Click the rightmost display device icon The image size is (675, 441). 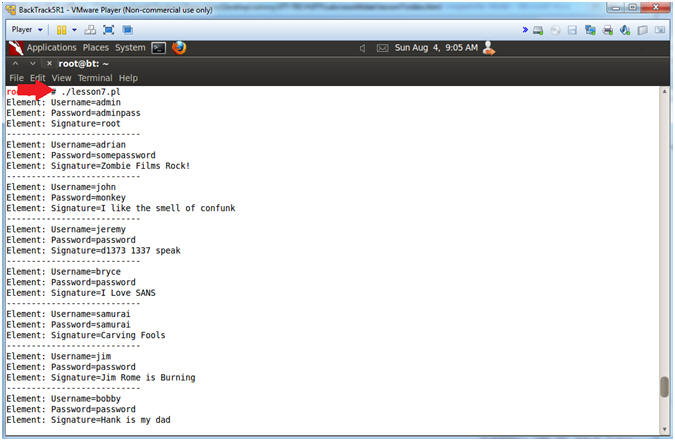click(x=660, y=30)
